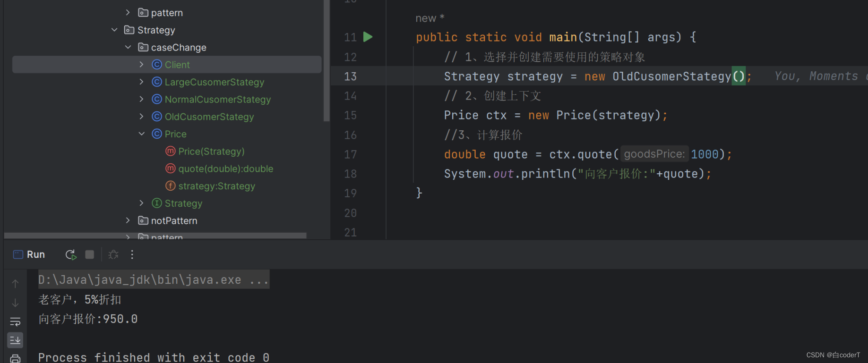The width and height of the screenshot is (868, 363).
Task: Click the NormalCusomerStategy class icon
Action: point(157,99)
